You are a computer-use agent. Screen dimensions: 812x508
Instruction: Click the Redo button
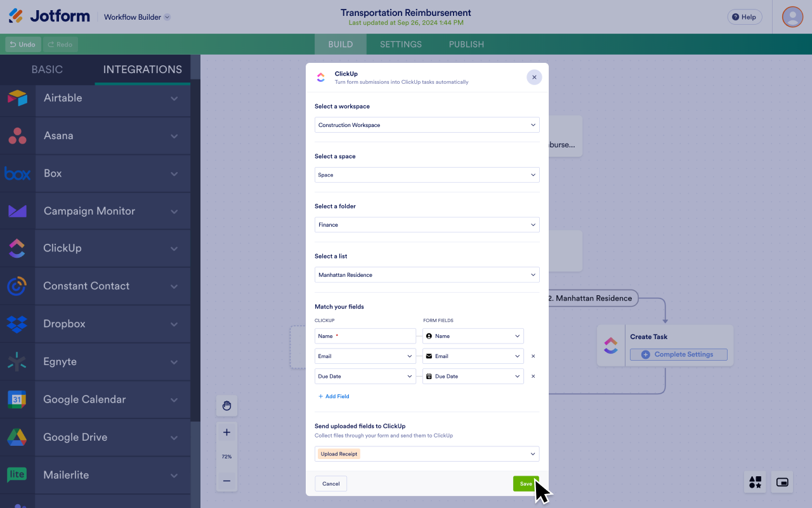coord(60,44)
